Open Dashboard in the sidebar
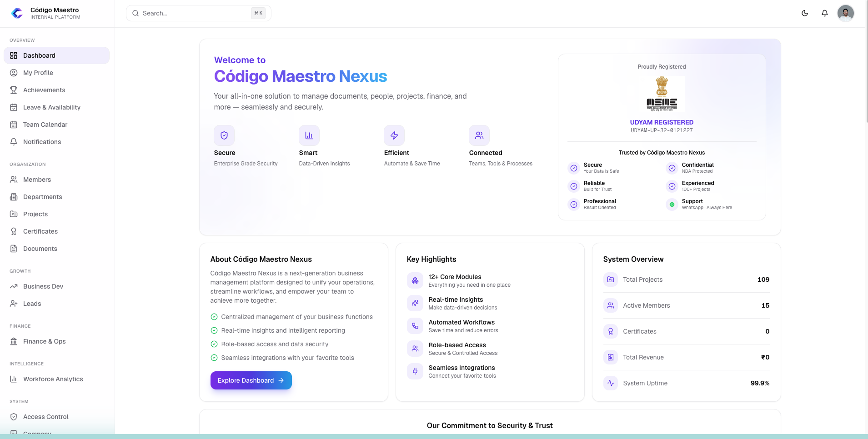This screenshot has width=868, height=439. (x=56, y=55)
